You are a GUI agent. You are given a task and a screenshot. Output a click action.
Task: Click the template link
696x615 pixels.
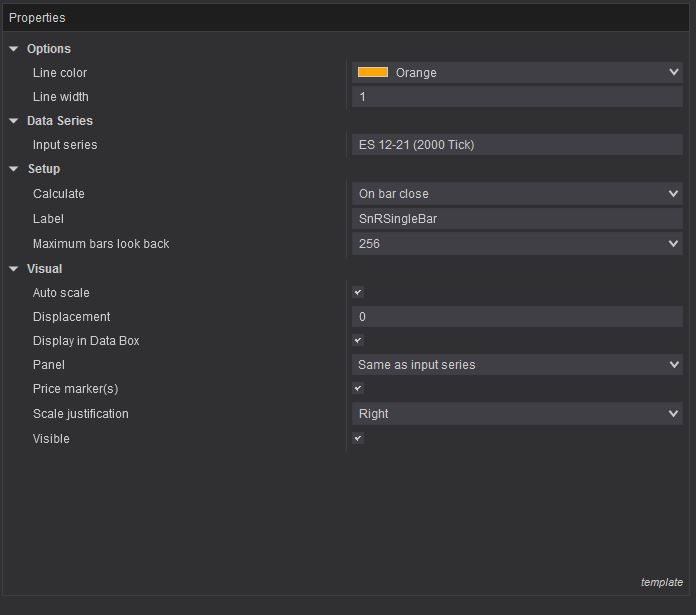(661, 582)
